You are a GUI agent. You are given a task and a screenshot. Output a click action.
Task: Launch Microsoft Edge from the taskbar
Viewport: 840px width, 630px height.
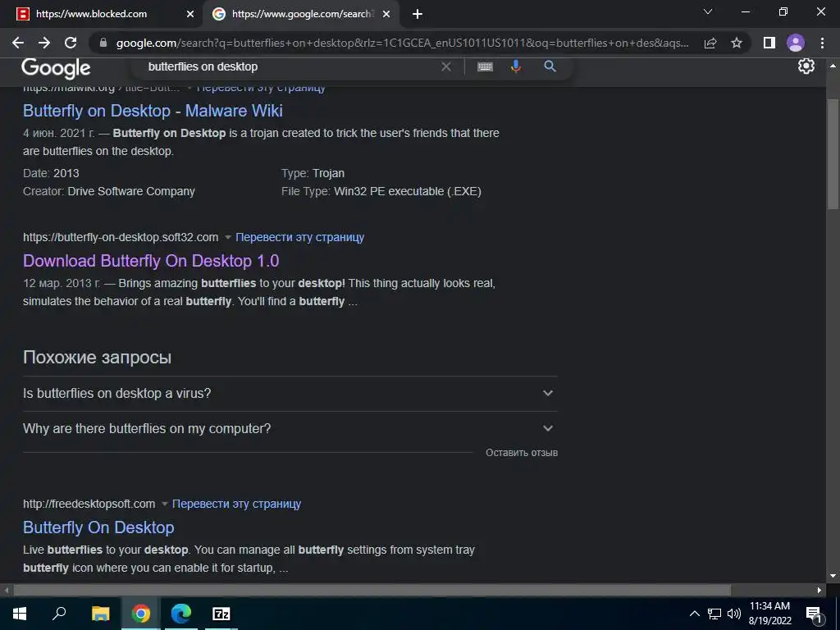click(x=181, y=614)
